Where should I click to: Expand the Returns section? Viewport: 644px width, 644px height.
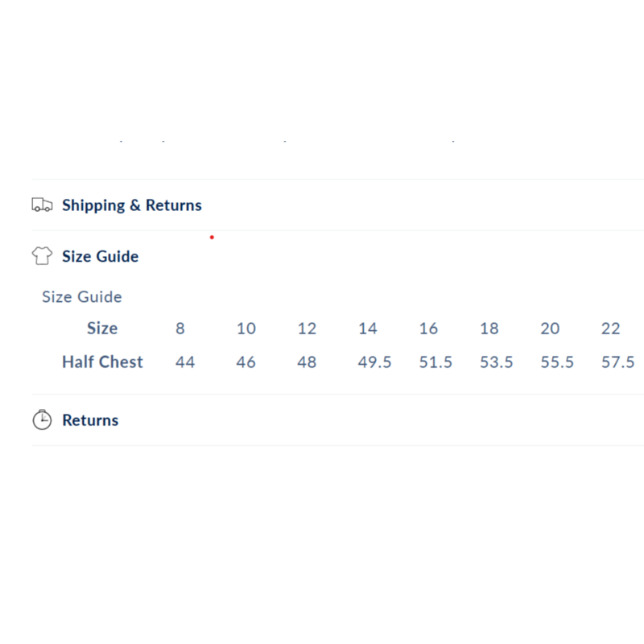(90, 420)
